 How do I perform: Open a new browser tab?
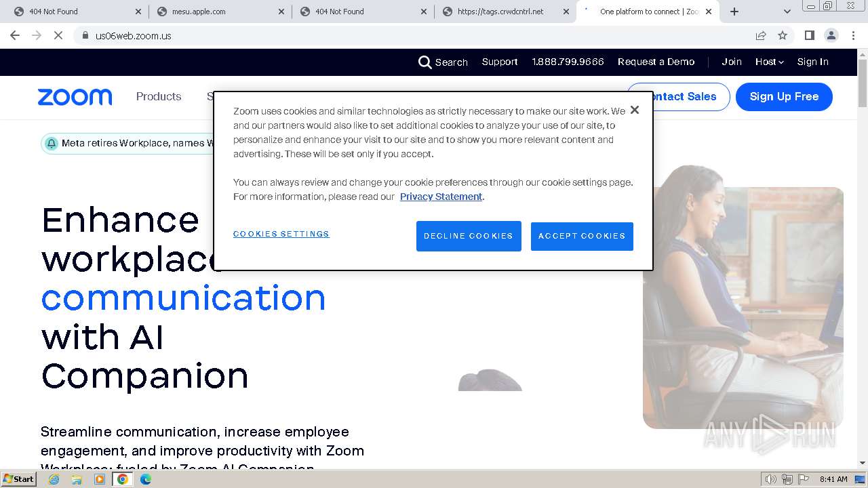coord(734,12)
